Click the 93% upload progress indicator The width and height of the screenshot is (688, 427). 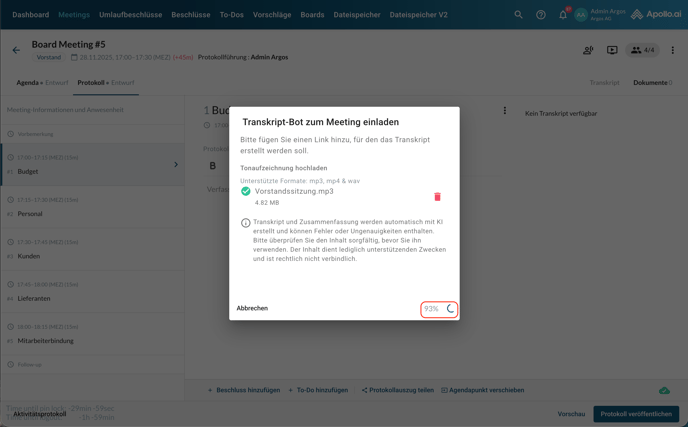439,309
